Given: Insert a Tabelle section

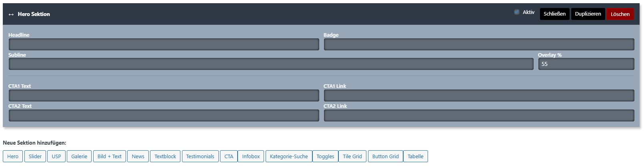Looking at the screenshot, I should [x=416, y=156].
